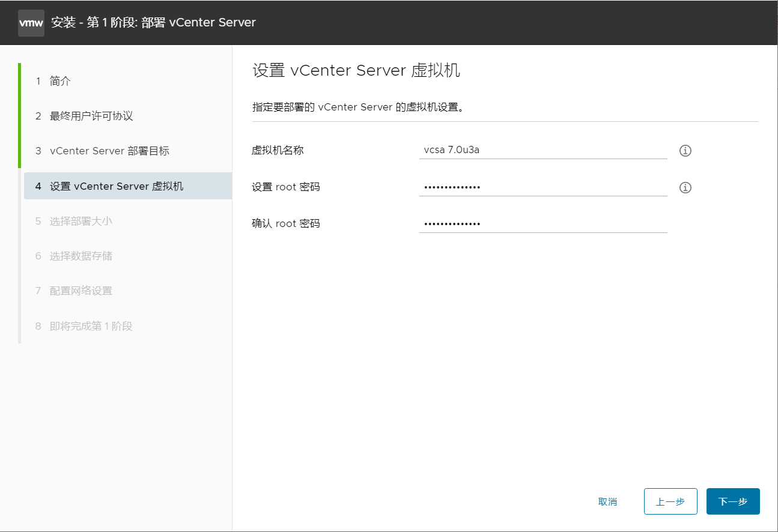Click the 下一步 button

click(733, 501)
